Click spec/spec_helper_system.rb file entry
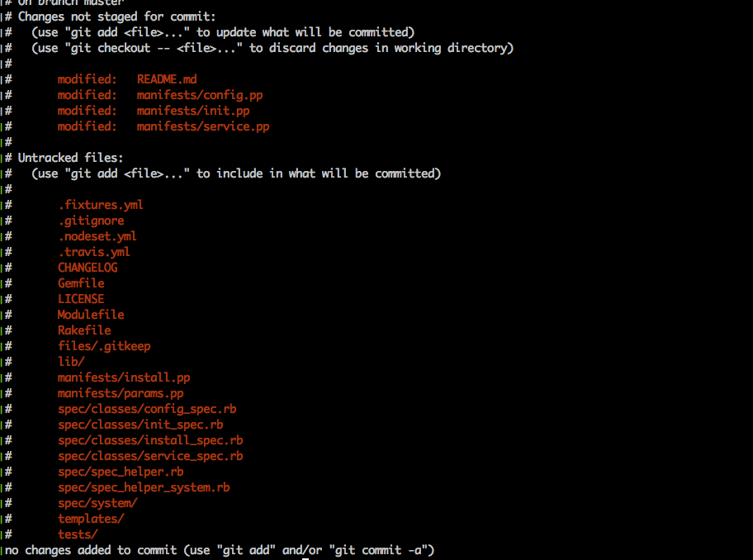This screenshot has height=560, width=753. click(x=144, y=487)
